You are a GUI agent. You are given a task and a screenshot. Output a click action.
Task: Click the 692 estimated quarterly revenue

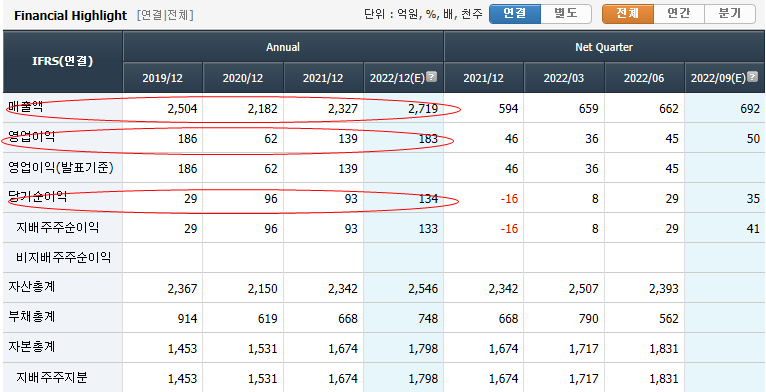click(x=750, y=109)
